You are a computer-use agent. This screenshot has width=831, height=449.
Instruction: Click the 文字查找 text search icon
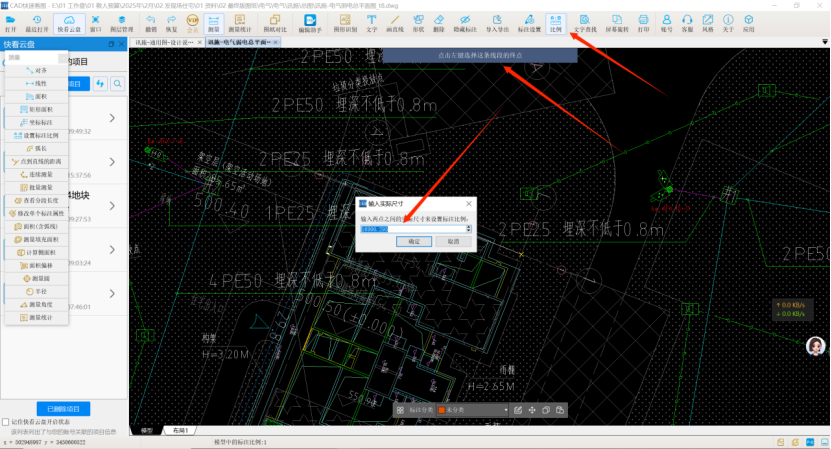click(587, 23)
